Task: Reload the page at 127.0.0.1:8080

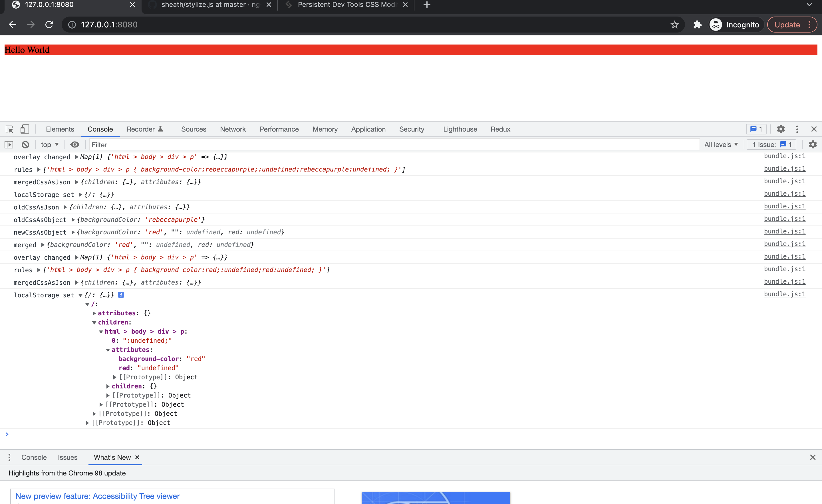Action: tap(49, 25)
